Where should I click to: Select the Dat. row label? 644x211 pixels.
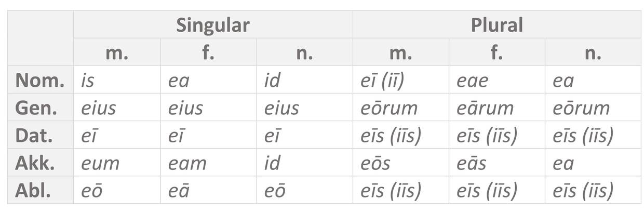pos(40,135)
